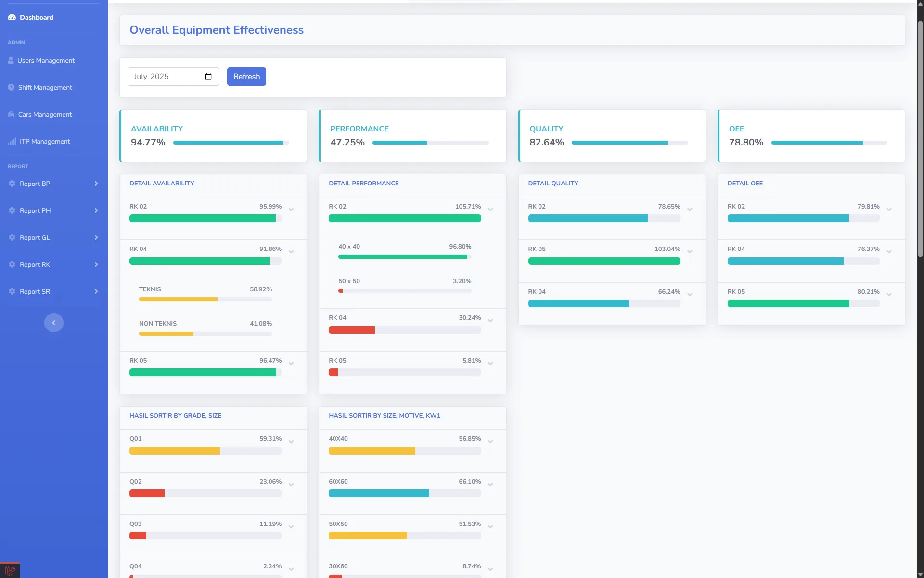924x578 pixels.
Task: Click the Availability 94.77% progress bar
Action: pyautogui.click(x=231, y=143)
